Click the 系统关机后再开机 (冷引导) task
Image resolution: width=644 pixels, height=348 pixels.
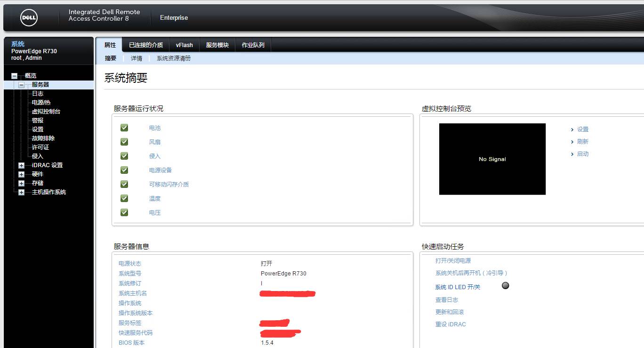point(471,273)
